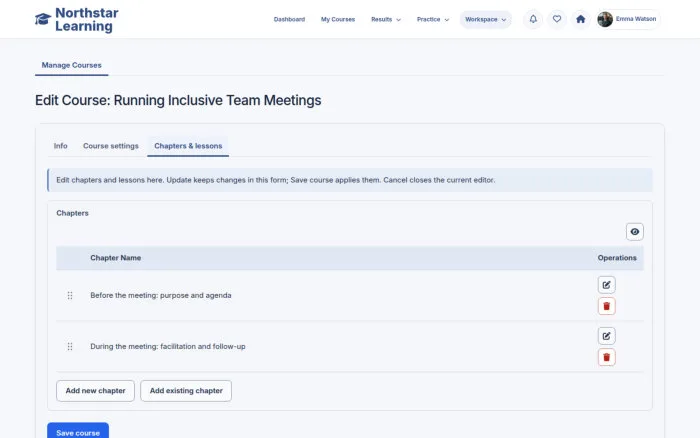Click the 'Edit Course: Running Inclusive Team Meetings' heading
Viewport: 700px width, 438px height.
[178, 100]
